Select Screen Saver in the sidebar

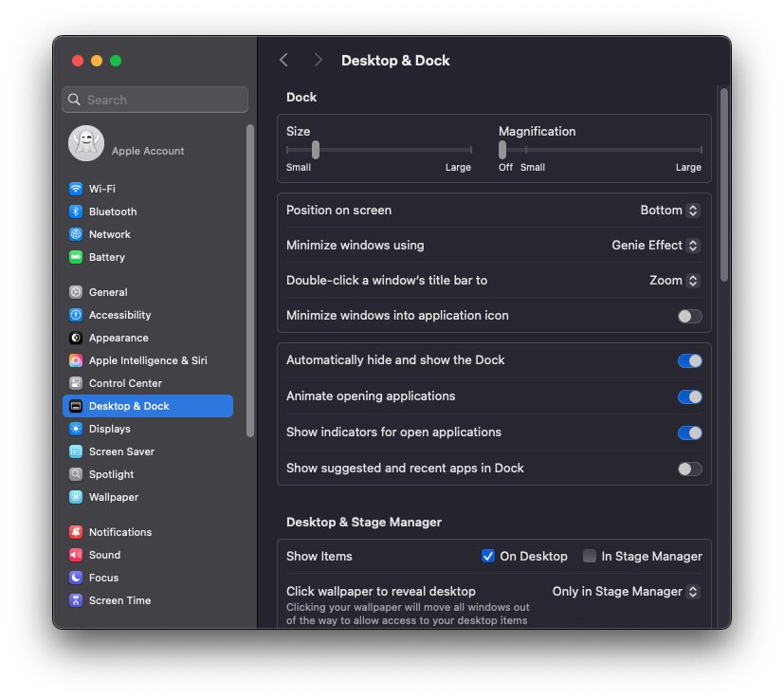click(148, 451)
